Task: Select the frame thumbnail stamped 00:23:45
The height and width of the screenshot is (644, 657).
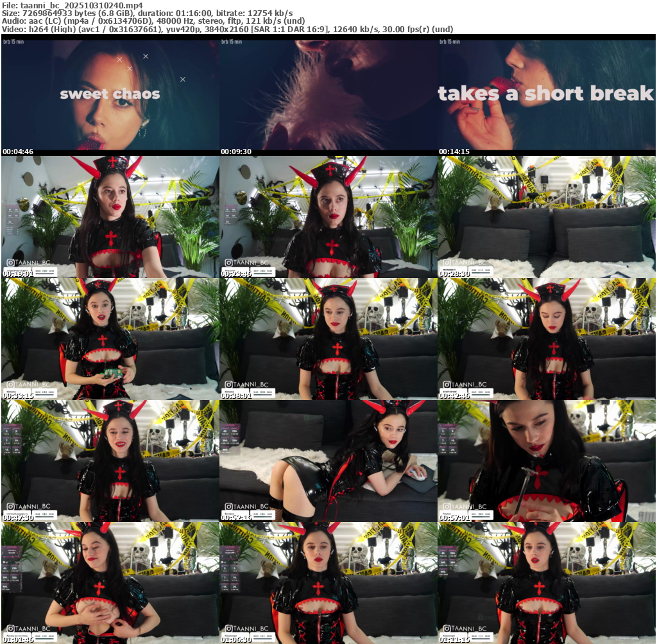Action: coord(328,217)
